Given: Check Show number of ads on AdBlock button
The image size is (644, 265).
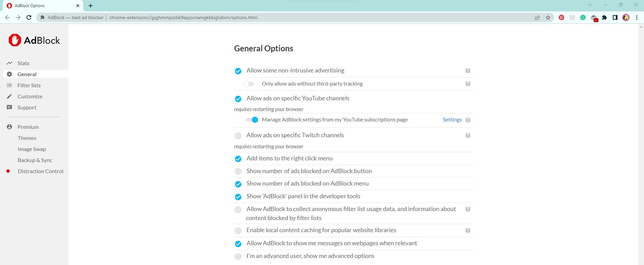Looking at the screenshot, I should tap(238, 171).
